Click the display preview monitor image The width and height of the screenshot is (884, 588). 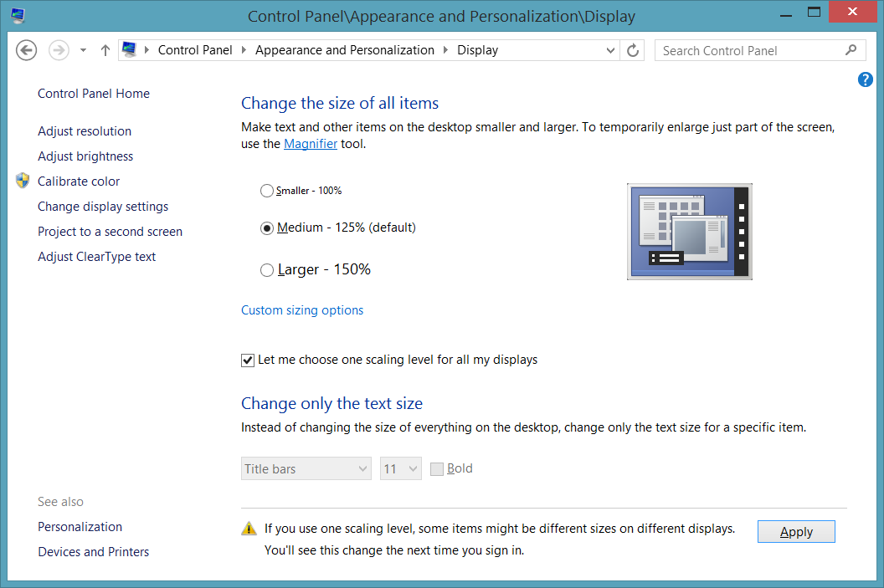689,232
